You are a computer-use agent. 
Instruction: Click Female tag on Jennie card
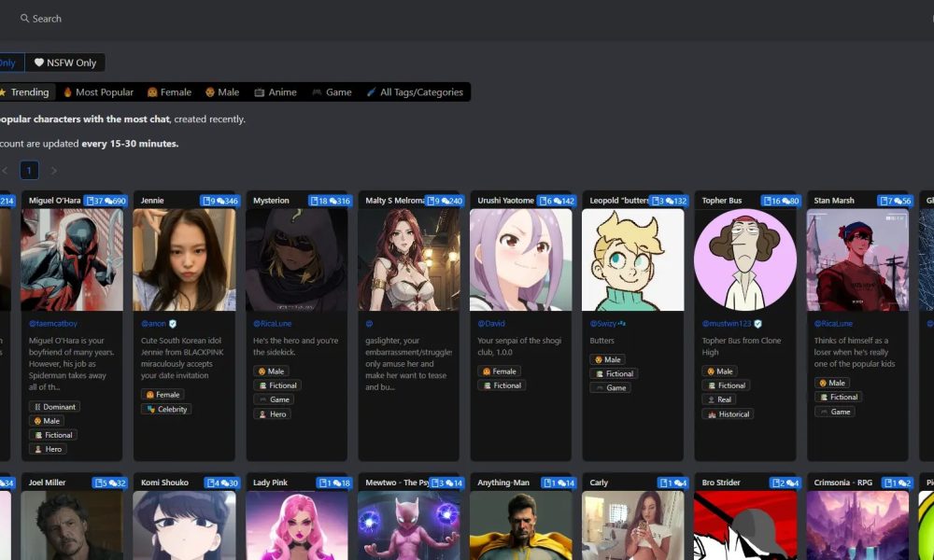pyautogui.click(x=163, y=395)
